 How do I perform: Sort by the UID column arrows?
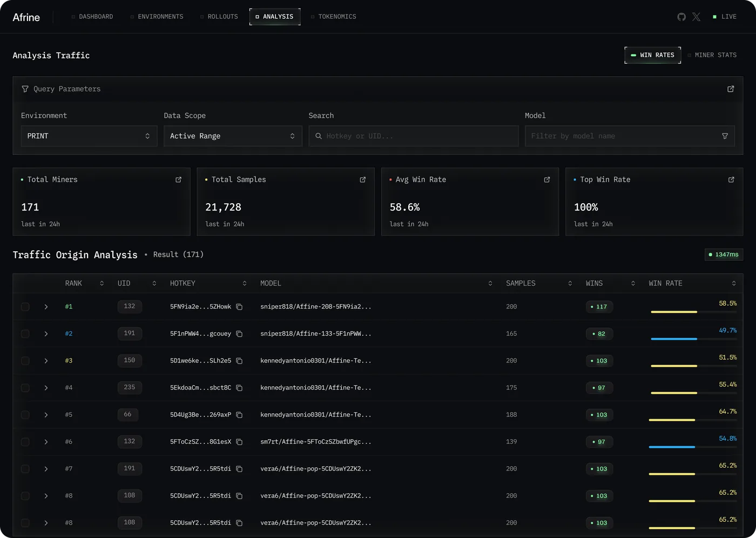click(154, 284)
